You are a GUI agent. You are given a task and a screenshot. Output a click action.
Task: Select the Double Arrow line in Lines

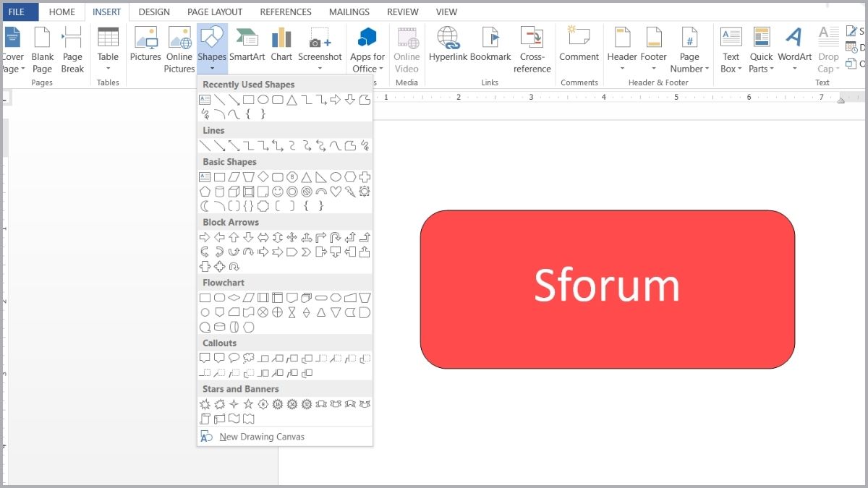[x=234, y=145]
